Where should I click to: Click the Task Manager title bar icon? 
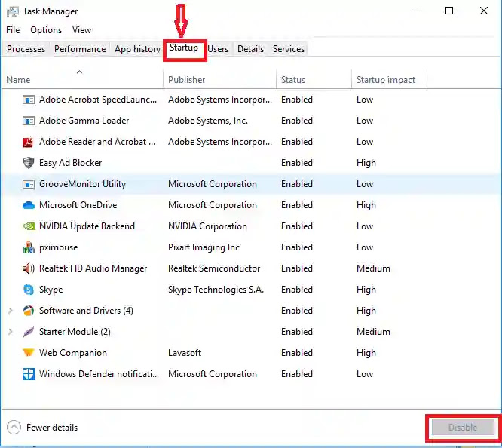[x=13, y=11]
